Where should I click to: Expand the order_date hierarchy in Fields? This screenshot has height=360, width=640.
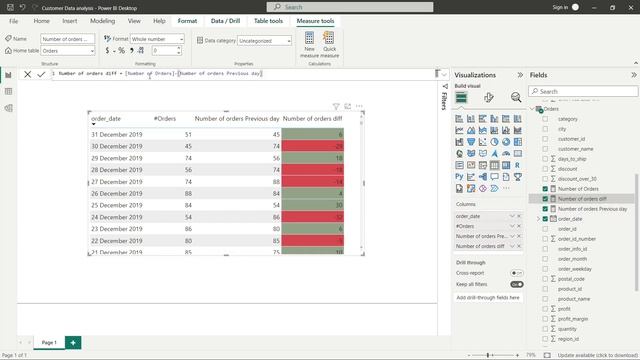(538, 219)
